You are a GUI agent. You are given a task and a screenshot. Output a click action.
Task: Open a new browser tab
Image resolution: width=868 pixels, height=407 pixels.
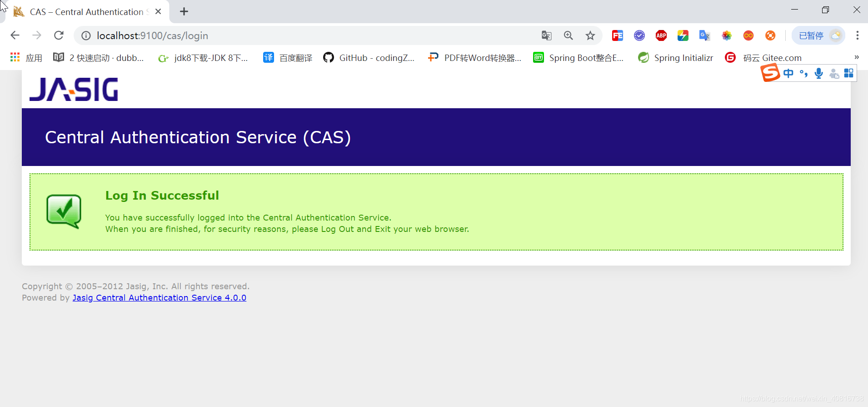[x=184, y=12]
